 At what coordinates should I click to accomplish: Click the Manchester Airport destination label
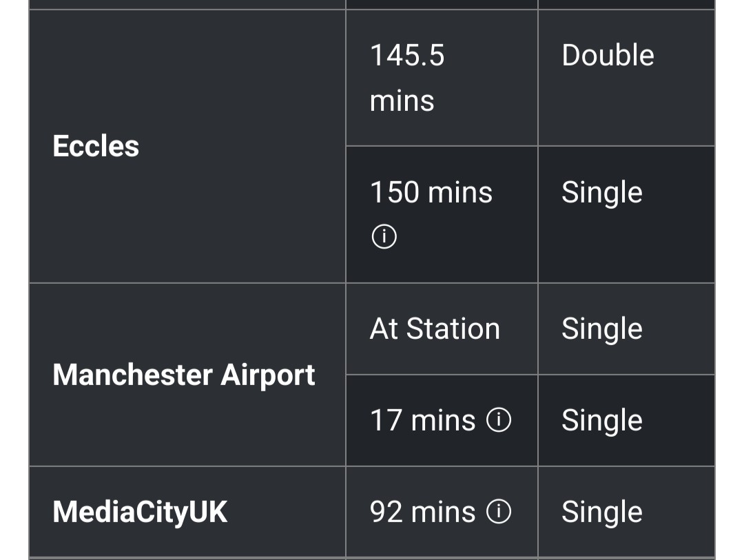click(184, 375)
